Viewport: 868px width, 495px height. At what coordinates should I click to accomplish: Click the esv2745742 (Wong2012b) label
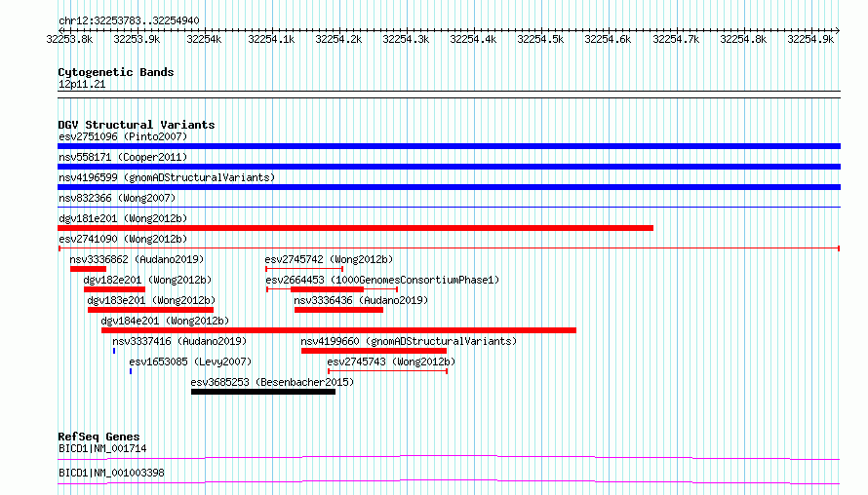point(329,259)
